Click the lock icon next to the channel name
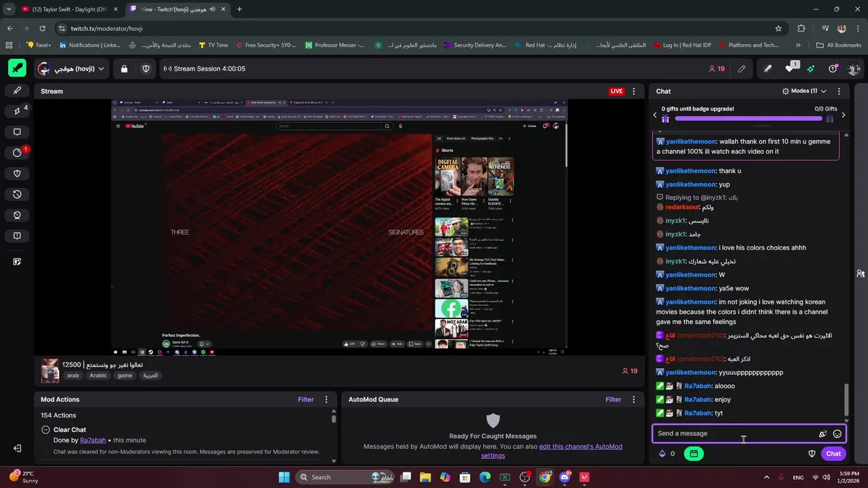This screenshot has height=488, width=868. [124, 68]
